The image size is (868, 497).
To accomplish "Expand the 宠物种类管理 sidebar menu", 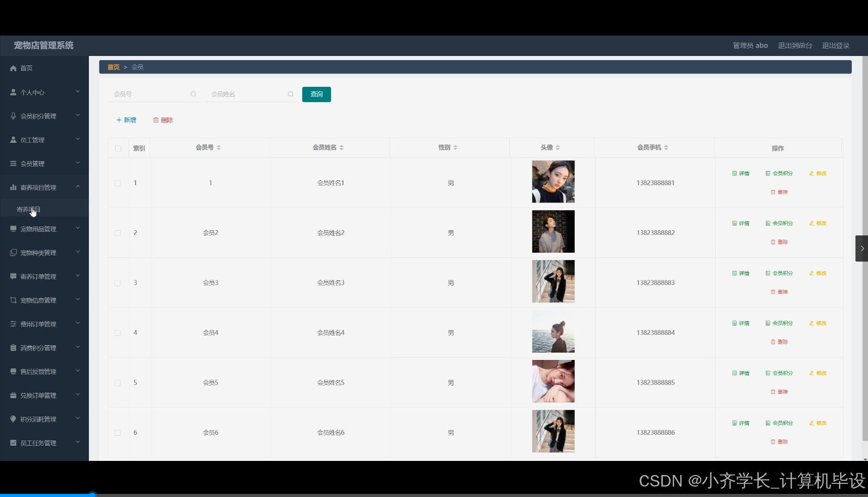I will (44, 253).
